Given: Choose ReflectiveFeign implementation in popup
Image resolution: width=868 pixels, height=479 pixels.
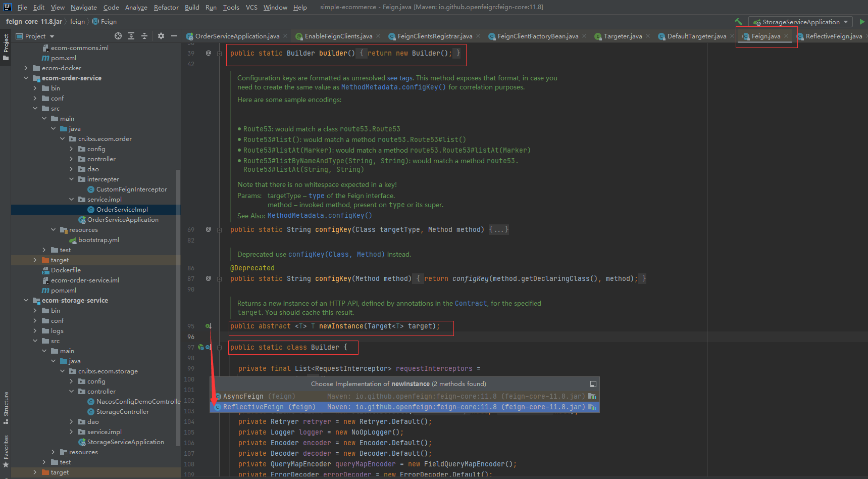Looking at the screenshot, I should pos(404,407).
